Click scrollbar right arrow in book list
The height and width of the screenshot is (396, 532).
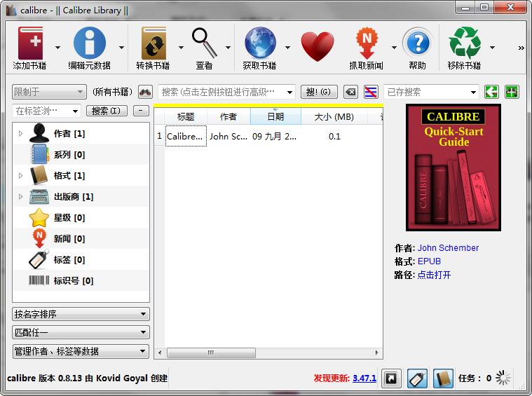376,353
